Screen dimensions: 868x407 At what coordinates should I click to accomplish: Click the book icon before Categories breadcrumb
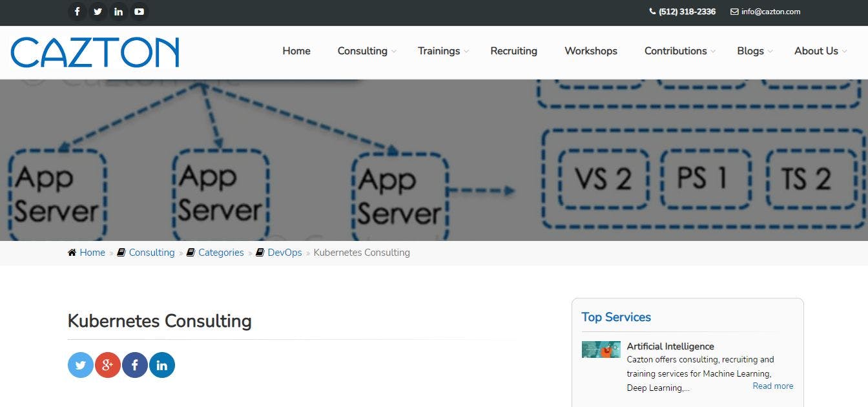(191, 253)
